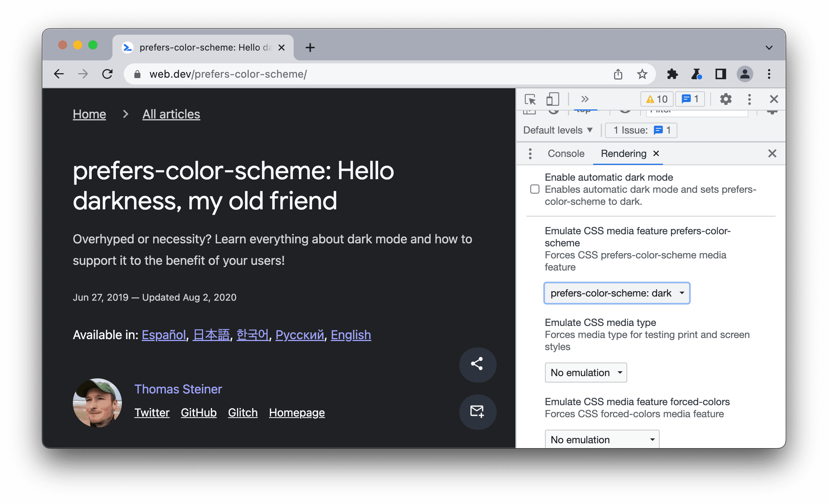Toggle Default levels dropdown in console
The width and height of the screenshot is (828, 504).
click(x=558, y=130)
